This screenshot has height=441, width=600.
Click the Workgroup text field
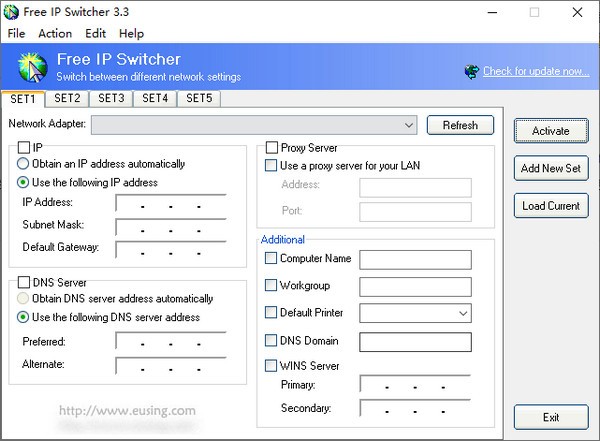click(416, 287)
